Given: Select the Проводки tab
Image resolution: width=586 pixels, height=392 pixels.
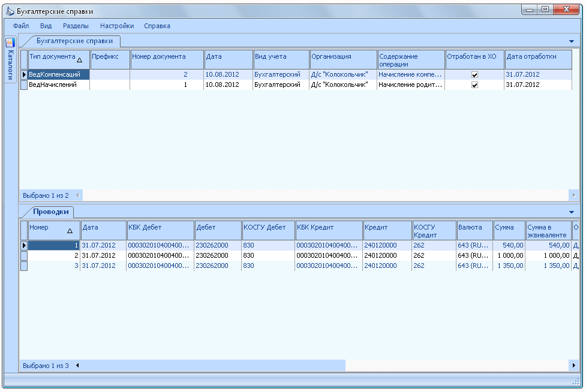Looking at the screenshot, I should (51, 212).
